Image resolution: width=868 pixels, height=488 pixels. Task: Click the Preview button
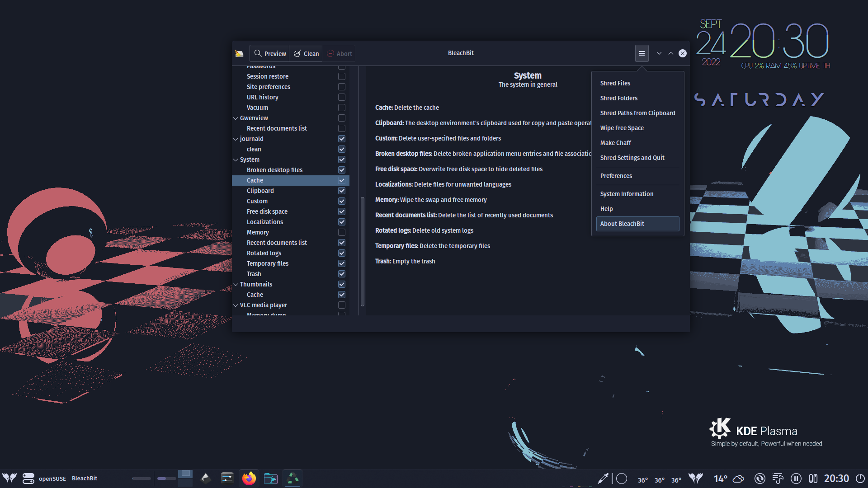pos(270,53)
